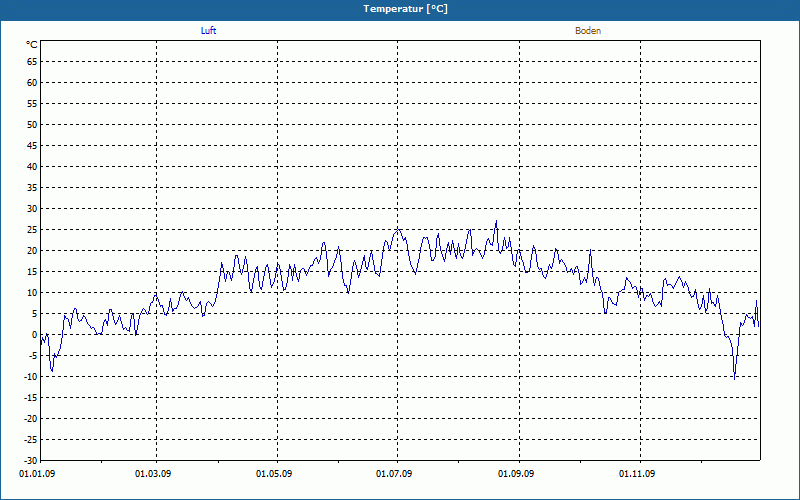Click the 01.05.09 date axis label
This screenshot has height=500, width=800.
(274, 474)
